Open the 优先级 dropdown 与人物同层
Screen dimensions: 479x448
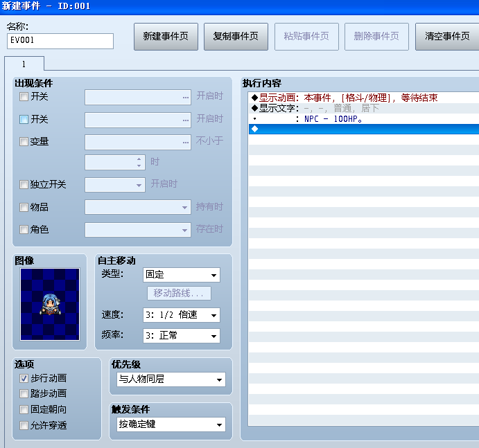171,379
